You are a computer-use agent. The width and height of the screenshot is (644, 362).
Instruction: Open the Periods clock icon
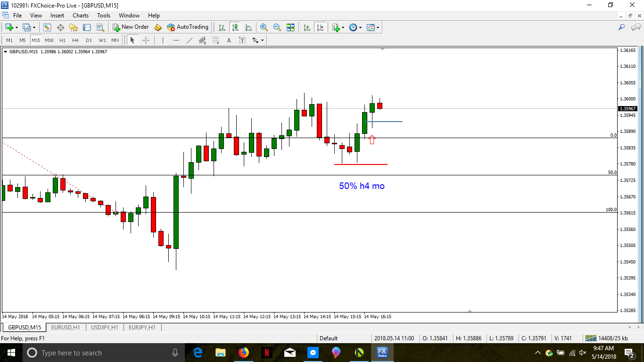(x=353, y=27)
